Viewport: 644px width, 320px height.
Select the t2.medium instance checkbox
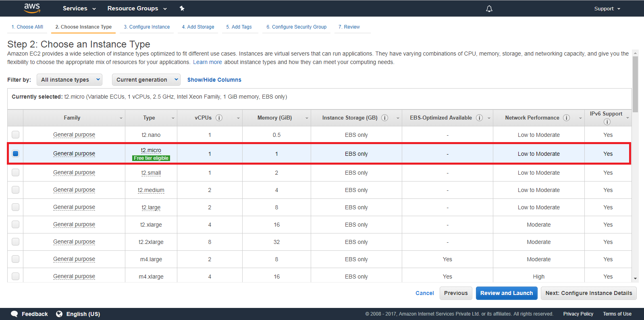coord(15,190)
